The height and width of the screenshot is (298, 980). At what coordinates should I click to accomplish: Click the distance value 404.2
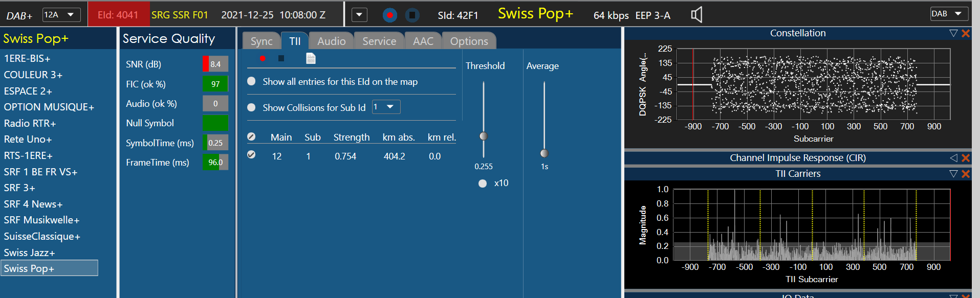point(395,156)
